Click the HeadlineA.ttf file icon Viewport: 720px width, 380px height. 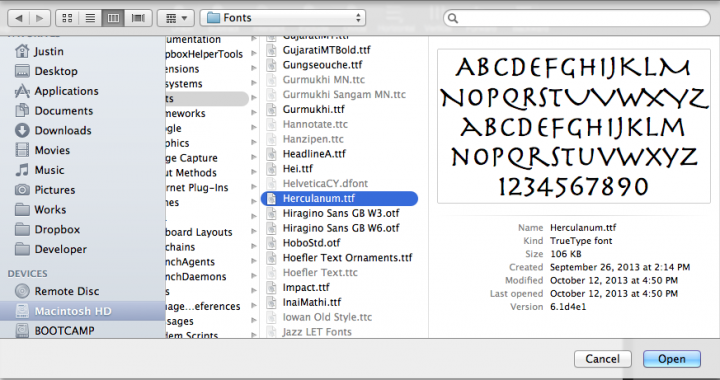272,154
